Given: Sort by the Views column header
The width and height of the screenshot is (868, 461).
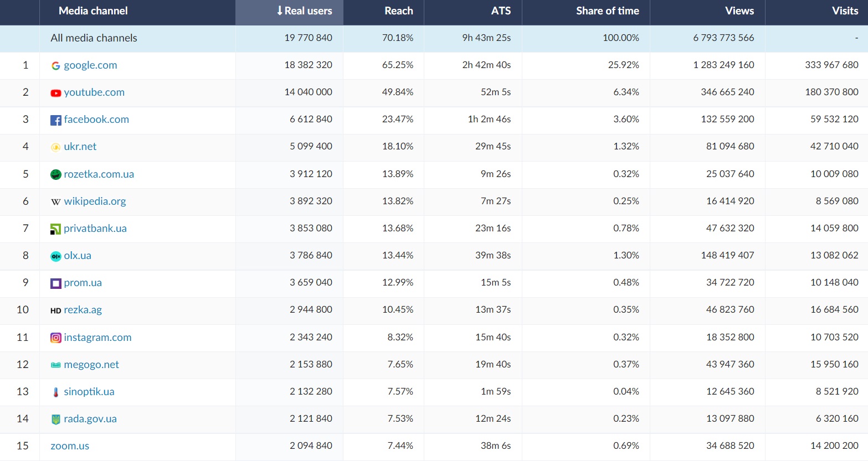Looking at the screenshot, I should click(x=739, y=11).
